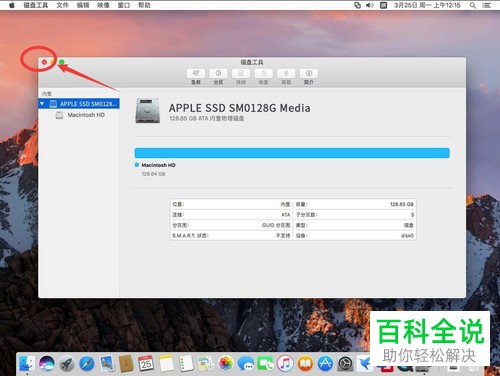This screenshot has width=500, height=376.
Task: Open Messages from the Dock
Action: tap(246, 363)
